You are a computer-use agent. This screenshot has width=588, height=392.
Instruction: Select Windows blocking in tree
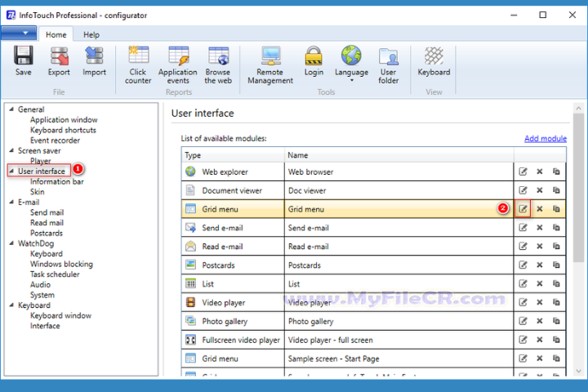tap(61, 264)
